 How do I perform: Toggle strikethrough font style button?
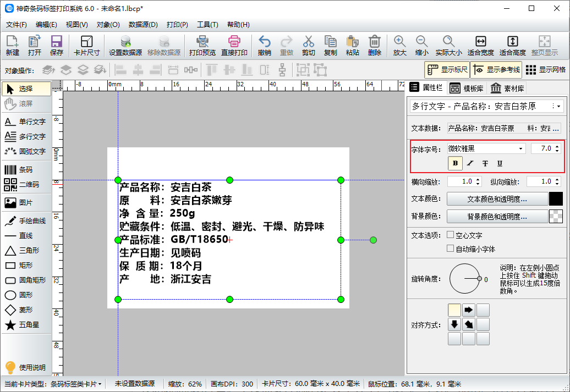pos(485,163)
